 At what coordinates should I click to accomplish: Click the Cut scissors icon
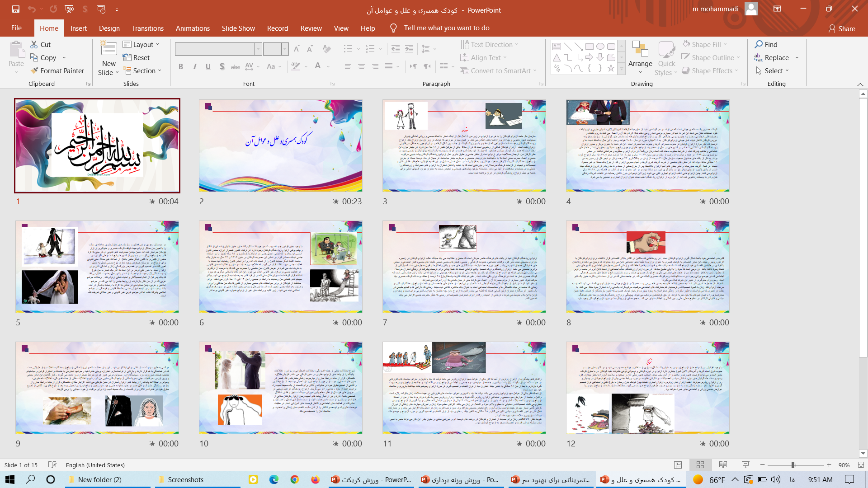click(x=34, y=44)
